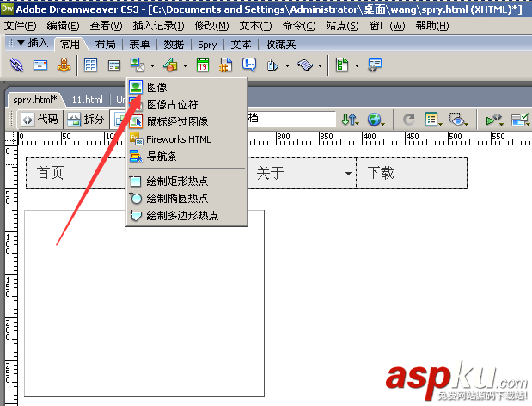This screenshot has width=532, height=406.
Task: Click the Images toolbar button icon
Action: click(x=138, y=65)
